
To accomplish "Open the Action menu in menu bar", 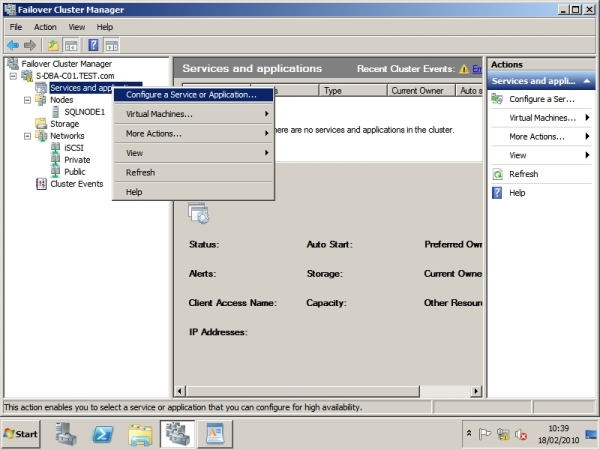I will 45,26.
